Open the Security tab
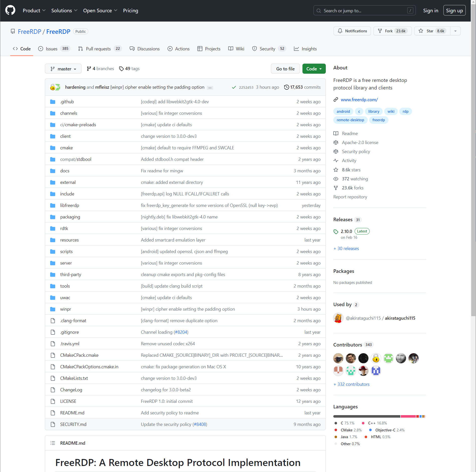476x472 pixels. click(x=269, y=49)
